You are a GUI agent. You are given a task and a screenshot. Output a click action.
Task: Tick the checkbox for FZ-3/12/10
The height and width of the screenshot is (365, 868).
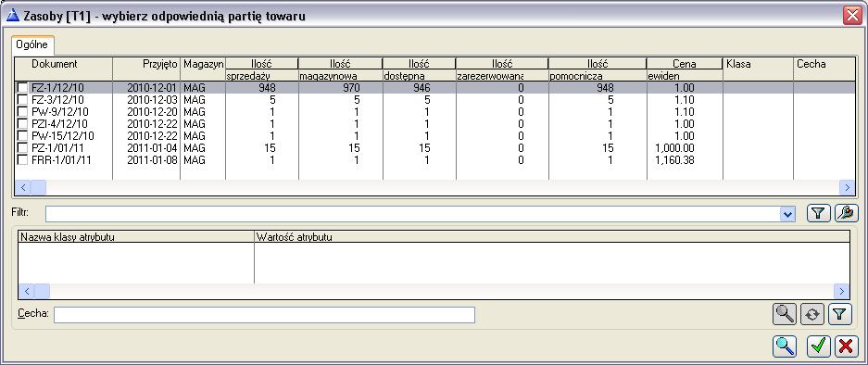coord(22,100)
